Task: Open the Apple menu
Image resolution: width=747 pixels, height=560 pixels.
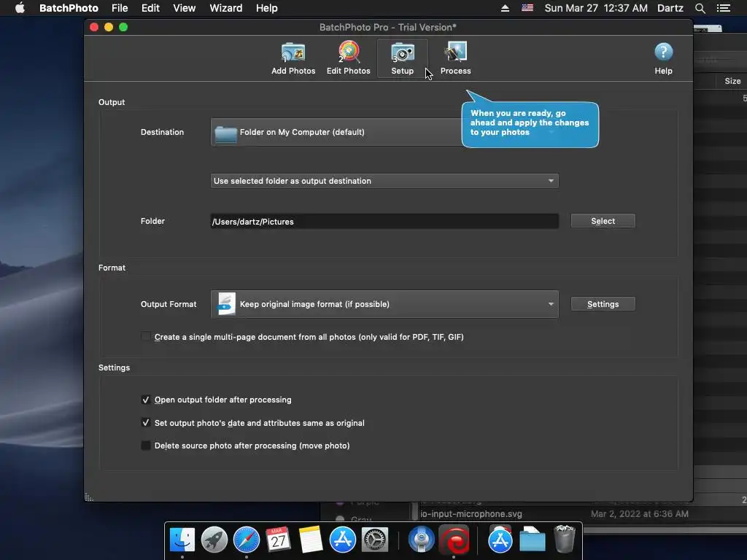Action: pyautogui.click(x=20, y=8)
